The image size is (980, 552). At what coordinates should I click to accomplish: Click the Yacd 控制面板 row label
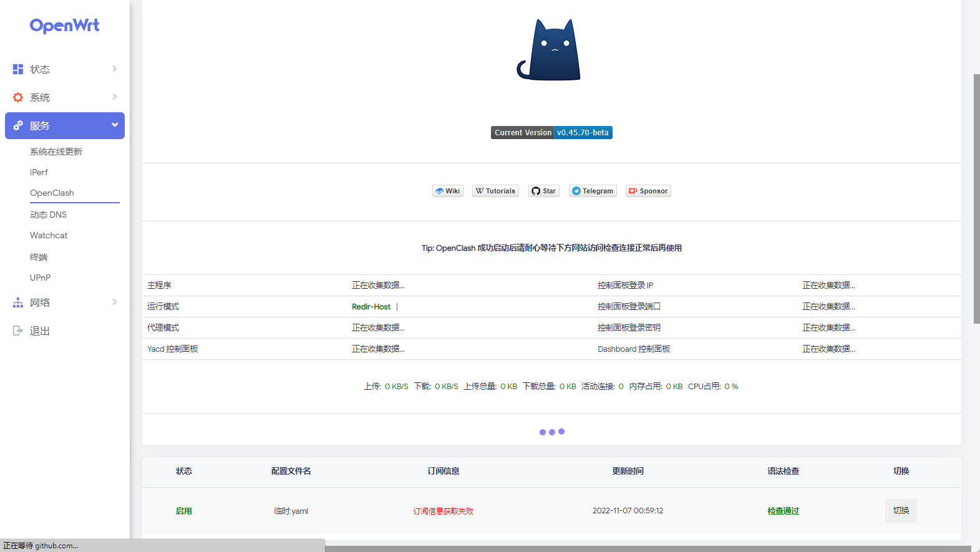click(173, 349)
